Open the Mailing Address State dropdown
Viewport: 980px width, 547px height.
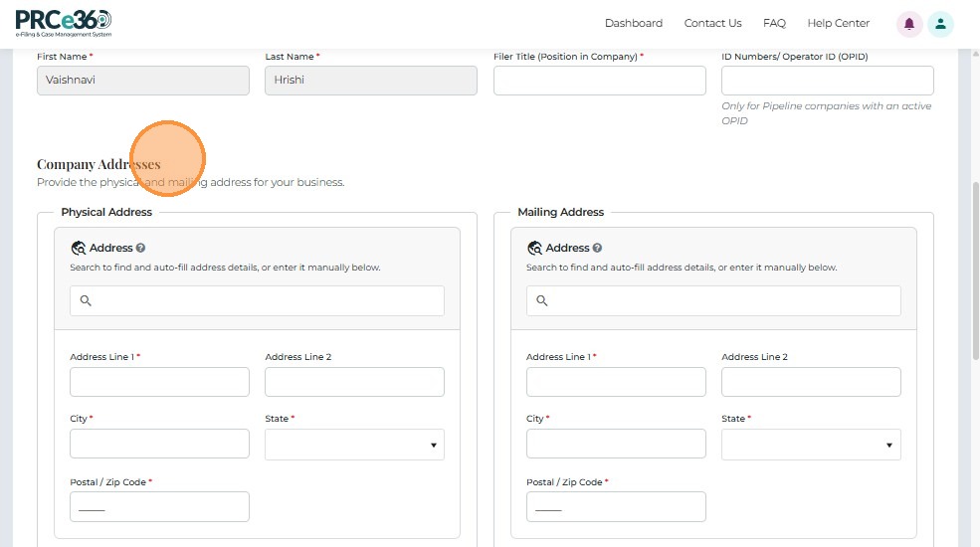coord(811,445)
